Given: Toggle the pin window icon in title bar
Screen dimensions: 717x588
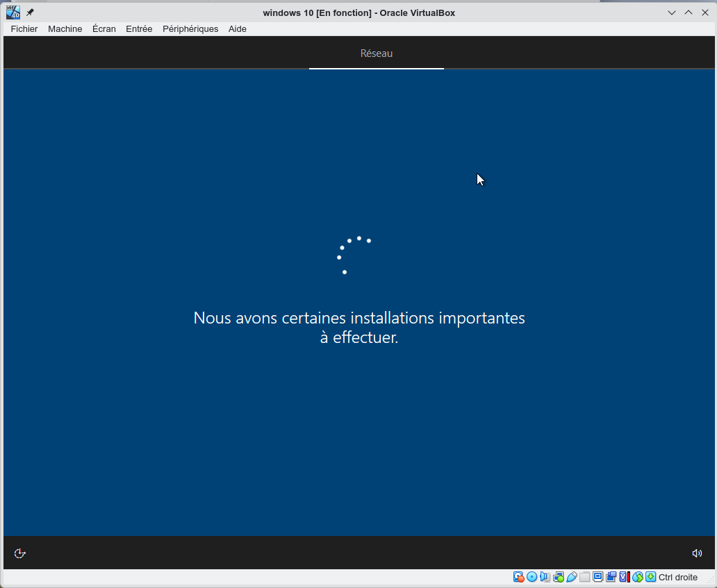Looking at the screenshot, I should tap(30, 12).
